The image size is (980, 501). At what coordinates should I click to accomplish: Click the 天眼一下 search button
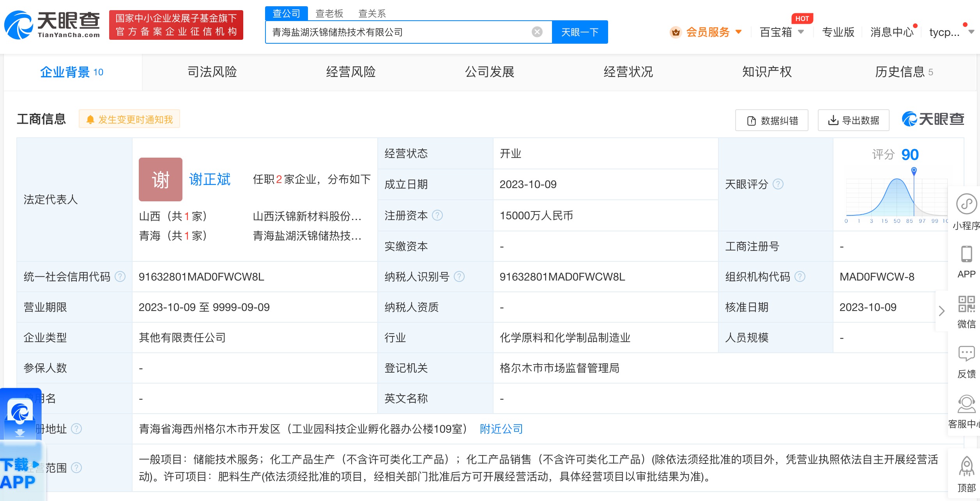pos(580,32)
